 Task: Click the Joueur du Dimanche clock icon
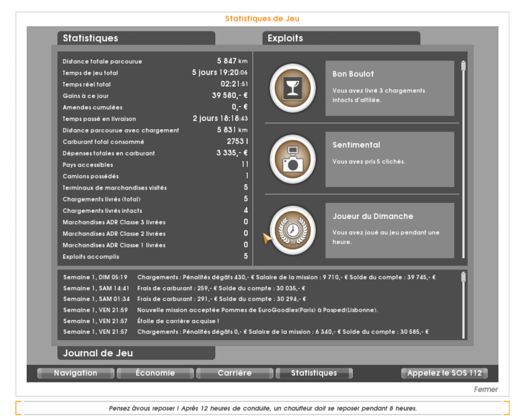point(293,230)
